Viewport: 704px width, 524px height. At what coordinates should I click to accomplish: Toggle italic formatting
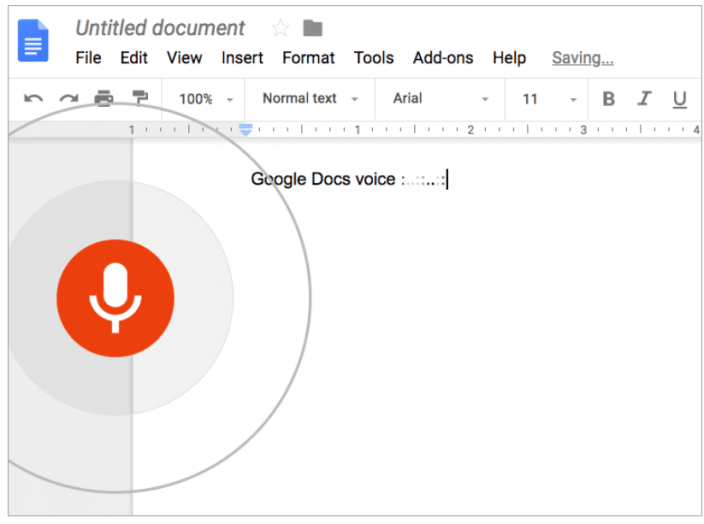(x=644, y=98)
